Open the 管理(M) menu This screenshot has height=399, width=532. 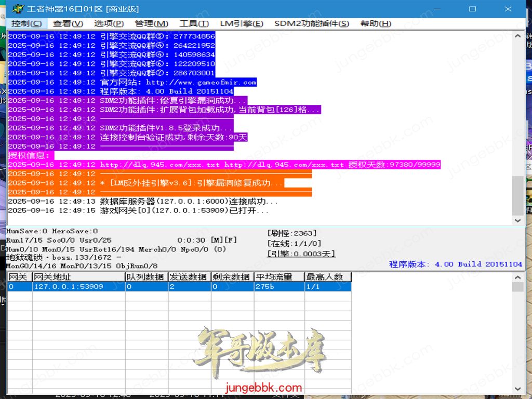[x=151, y=23]
